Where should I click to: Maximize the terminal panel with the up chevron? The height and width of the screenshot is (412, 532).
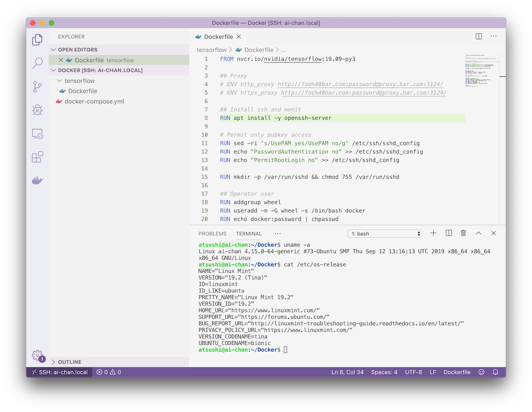[479, 233]
